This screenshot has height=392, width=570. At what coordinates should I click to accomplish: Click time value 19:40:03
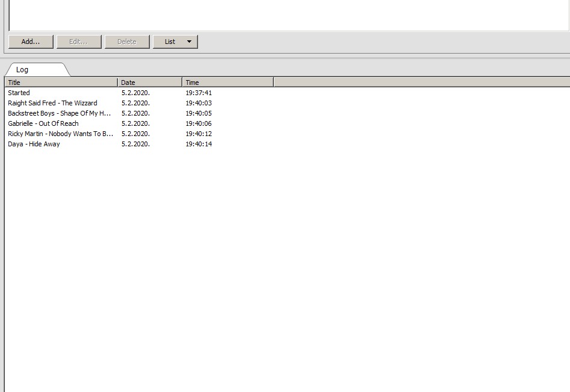pos(199,103)
